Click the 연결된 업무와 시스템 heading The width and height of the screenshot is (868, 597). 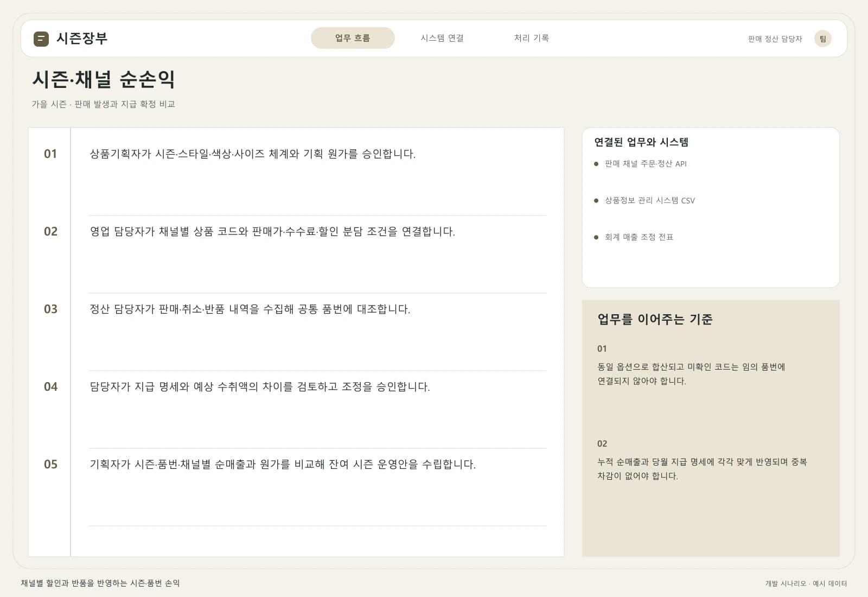(x=641, y=142)
